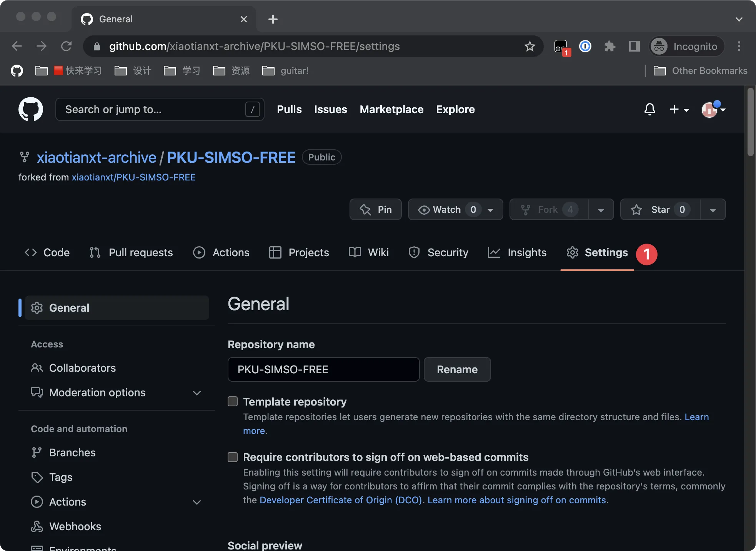Open the Projects tab

299,252
